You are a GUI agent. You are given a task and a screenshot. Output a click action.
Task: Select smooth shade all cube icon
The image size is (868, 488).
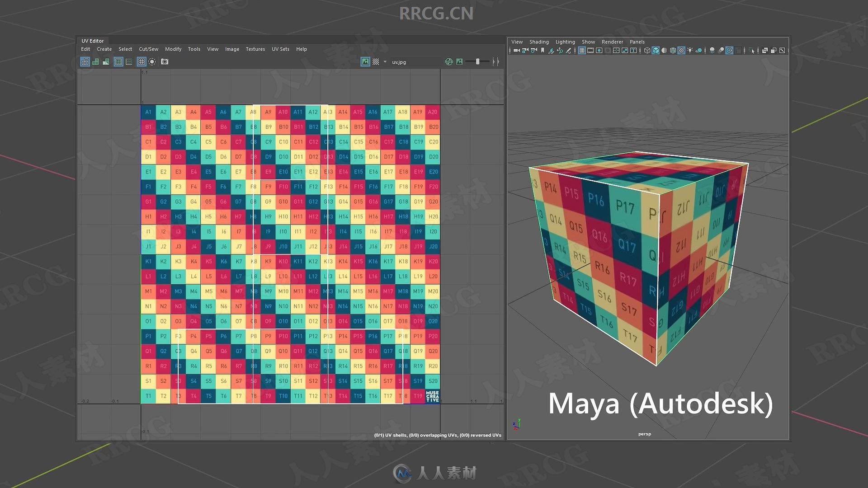click(x=656, y=51)
